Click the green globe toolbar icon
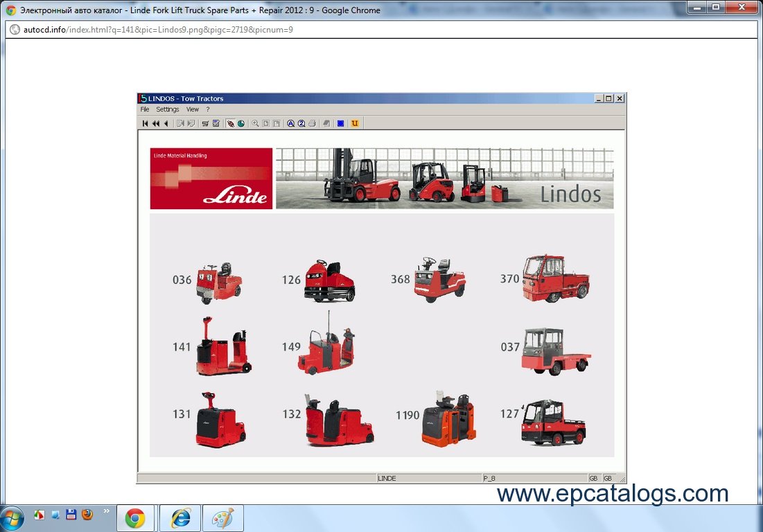 240,123
